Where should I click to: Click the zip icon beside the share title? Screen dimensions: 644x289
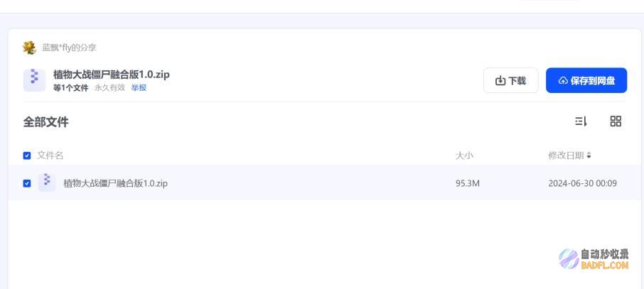tap(34, 80)
